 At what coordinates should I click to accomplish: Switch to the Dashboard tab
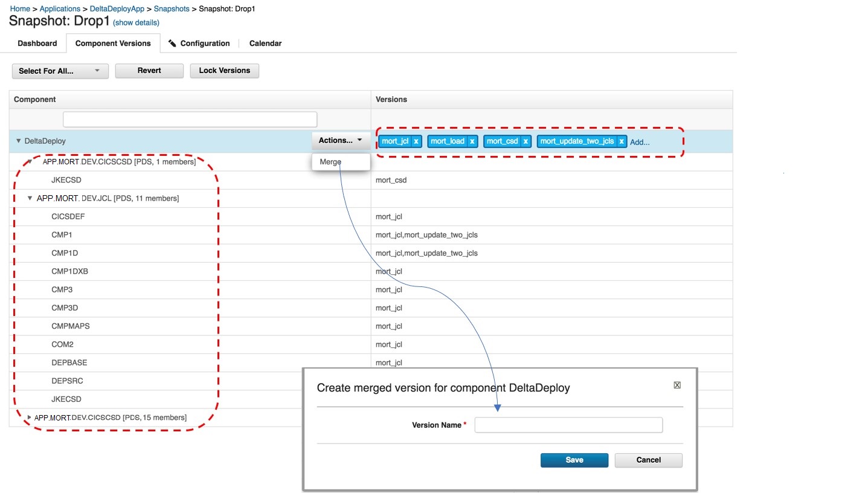pos(37,43)
